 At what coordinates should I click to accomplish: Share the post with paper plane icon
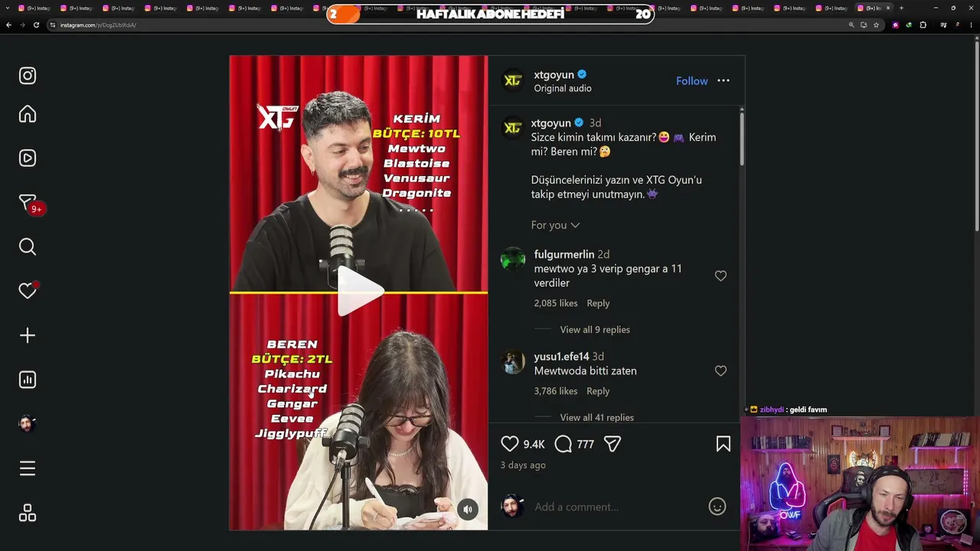point(612,444)
